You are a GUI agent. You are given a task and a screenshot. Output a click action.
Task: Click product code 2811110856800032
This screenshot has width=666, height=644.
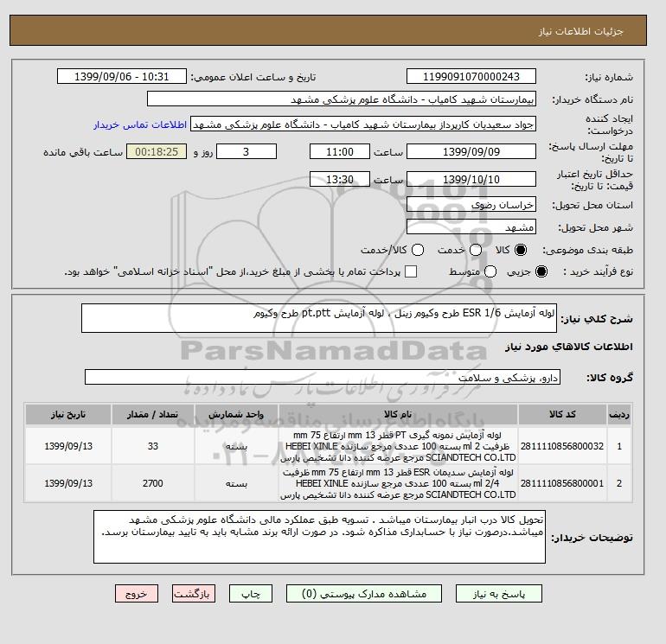pyautogui.click(x=562, y=446)
